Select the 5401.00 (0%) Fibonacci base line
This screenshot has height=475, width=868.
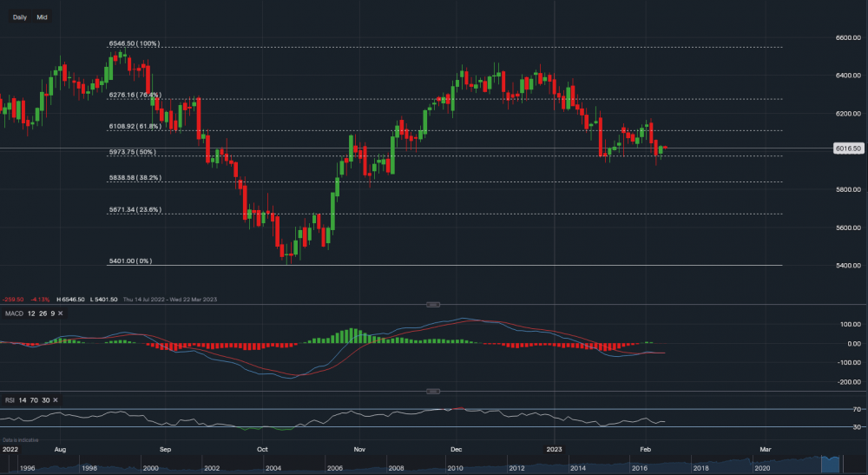pyautogui.click(x=129, y=261)
